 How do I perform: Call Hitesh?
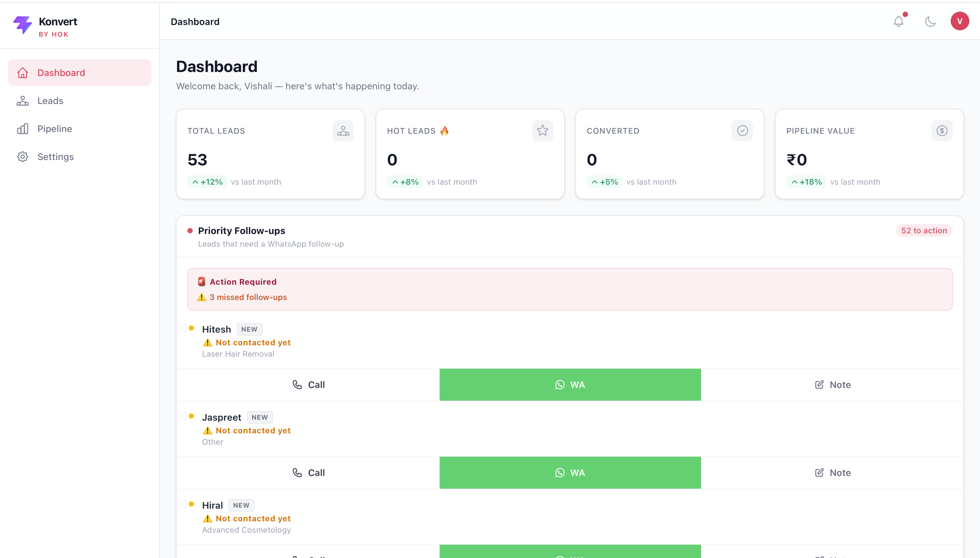[308, 385]
